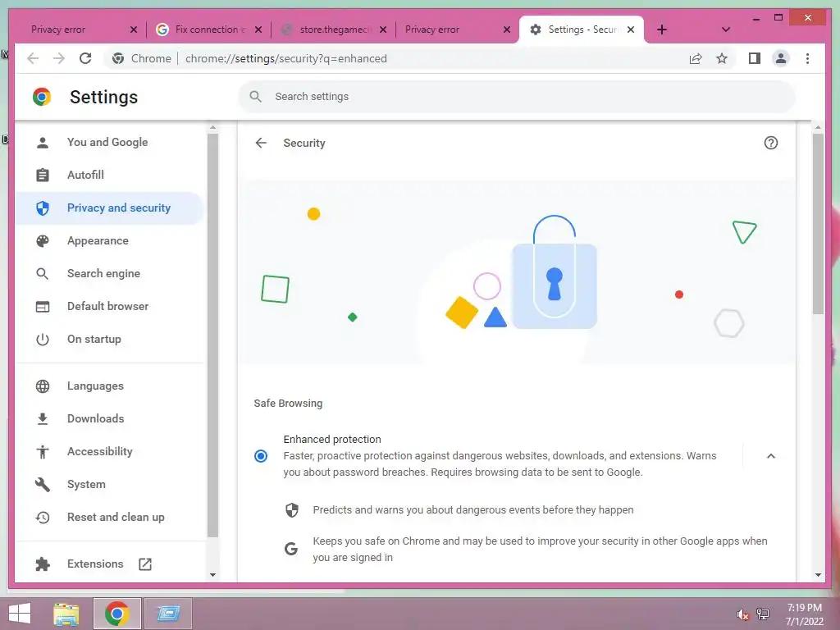Viewport: 840px width, 630px height.
Task: Switch to the Fix connection errors tab
Action: tap(209, 30)
